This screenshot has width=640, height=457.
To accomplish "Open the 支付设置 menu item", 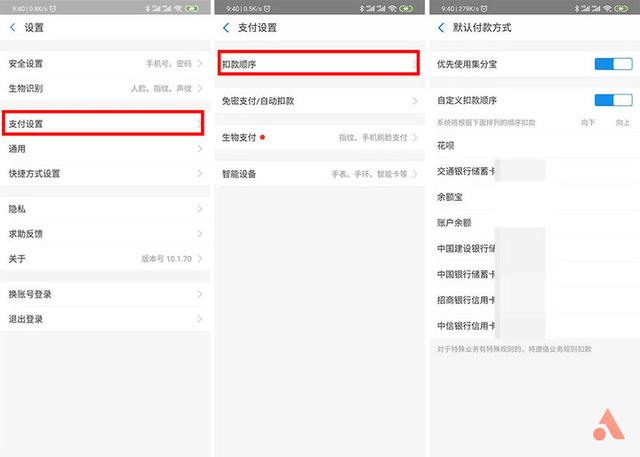I will (x=104, y=124).
